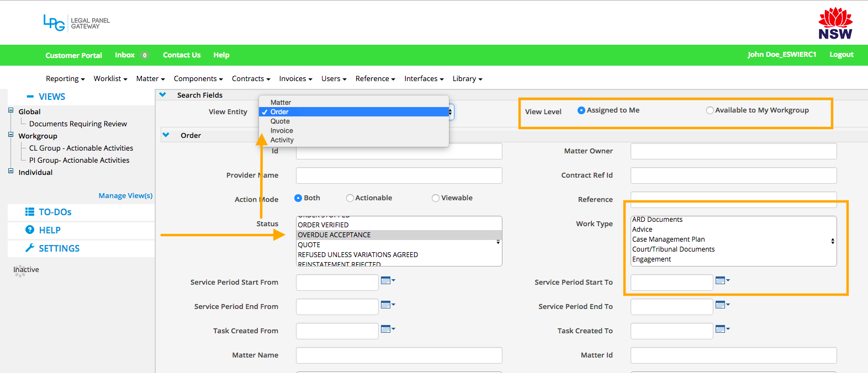This screenshot has width=868, height=373.
Task: Open Documents Requiring Review view
Action: [x=78, y=124]
